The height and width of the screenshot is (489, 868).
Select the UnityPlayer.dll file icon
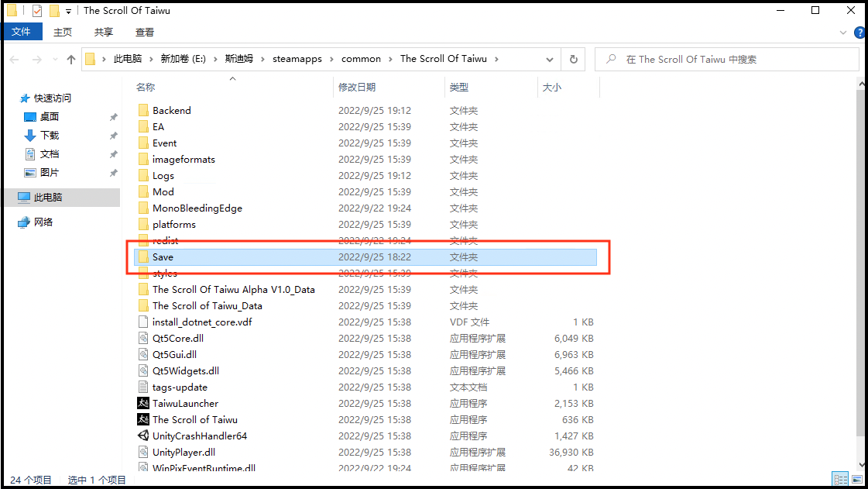pos(143,453)
